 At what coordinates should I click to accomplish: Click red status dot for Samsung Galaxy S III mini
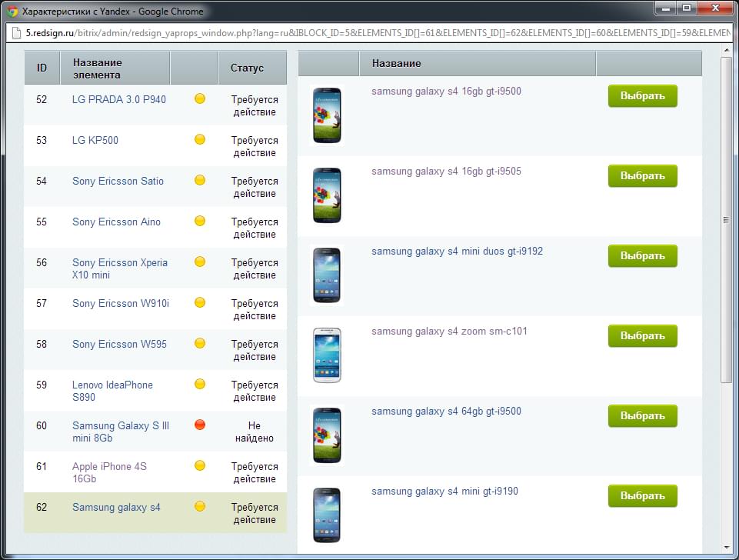pyautogui.click(x=200, y=425)
